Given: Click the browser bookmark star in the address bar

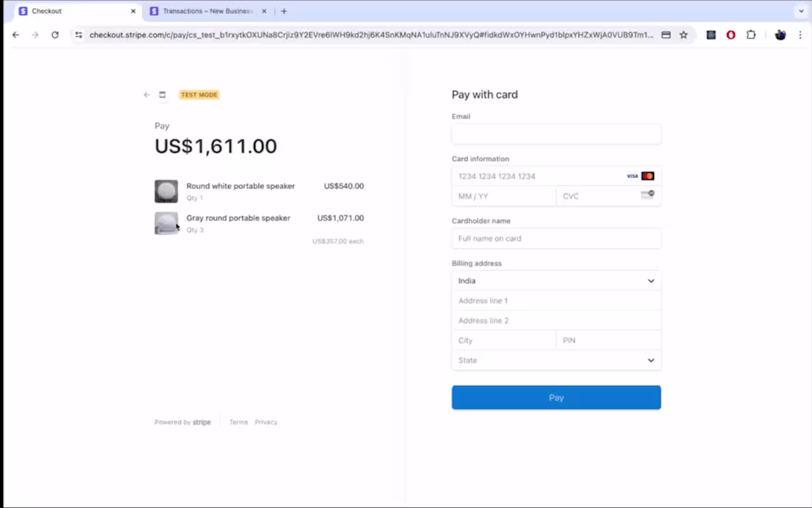Looking at the screenshot, I should [683, 35].
